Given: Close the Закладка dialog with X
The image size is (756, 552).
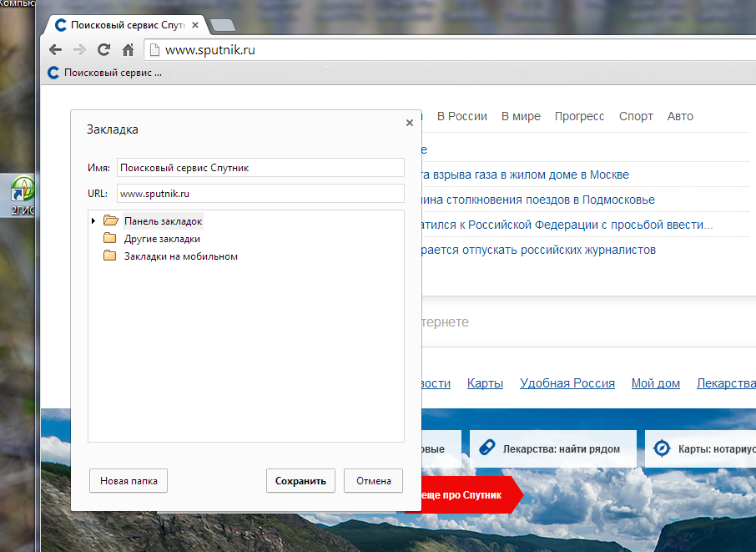Looking at the screenshot, I should [410, 123].
